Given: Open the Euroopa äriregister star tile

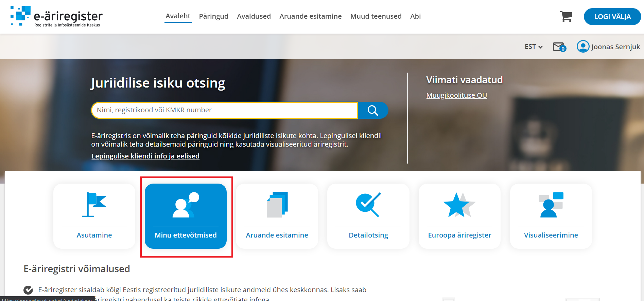Looking at the screenshot, I should click(x=459, y=216).
